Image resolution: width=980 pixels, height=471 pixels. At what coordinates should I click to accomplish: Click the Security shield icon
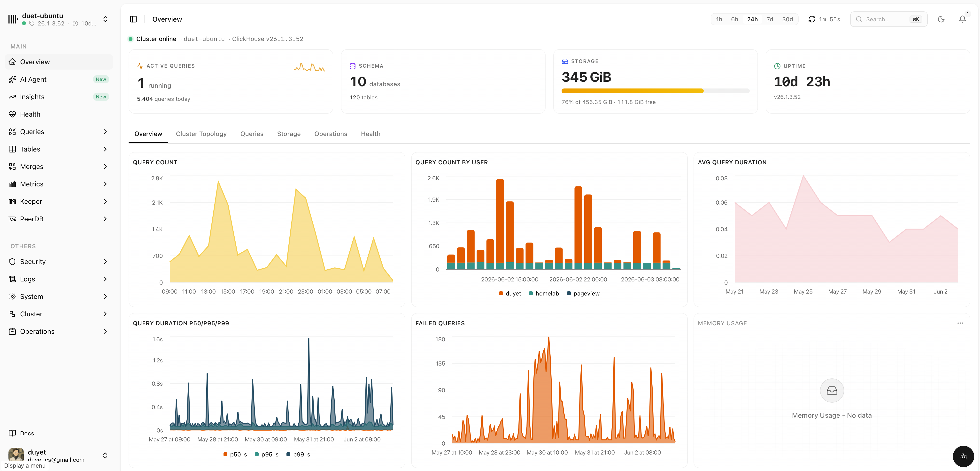[13, 262]
